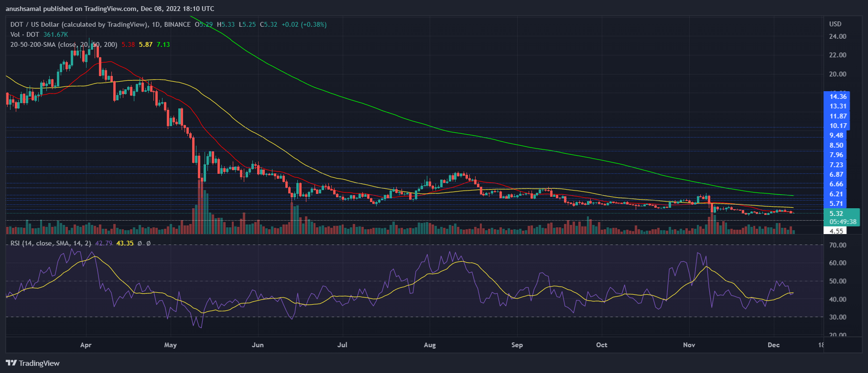Click the TradingView logo at bottom left

pos(33,363)
